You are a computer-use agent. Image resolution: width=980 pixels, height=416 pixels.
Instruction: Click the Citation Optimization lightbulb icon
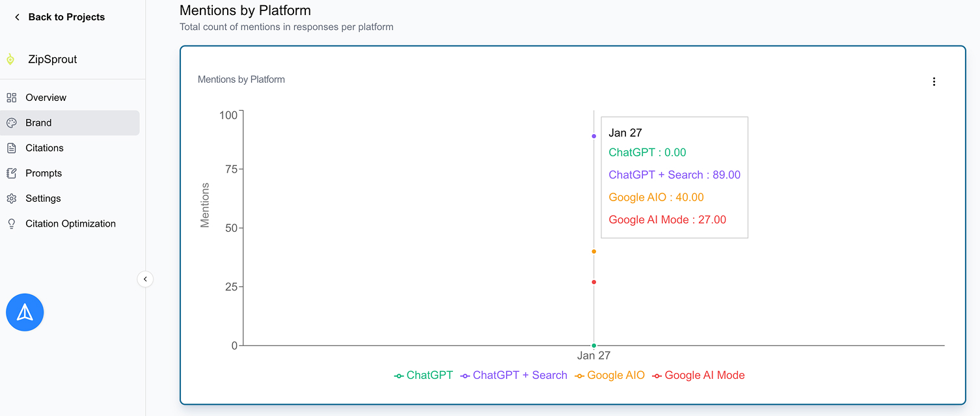(x=11, y=223)
